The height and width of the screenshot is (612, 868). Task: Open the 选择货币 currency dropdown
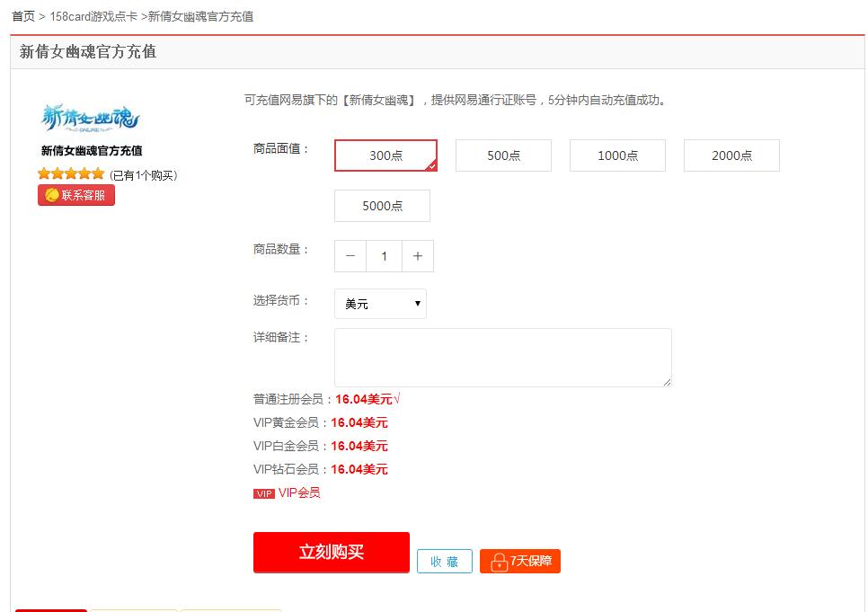(380, 304)
